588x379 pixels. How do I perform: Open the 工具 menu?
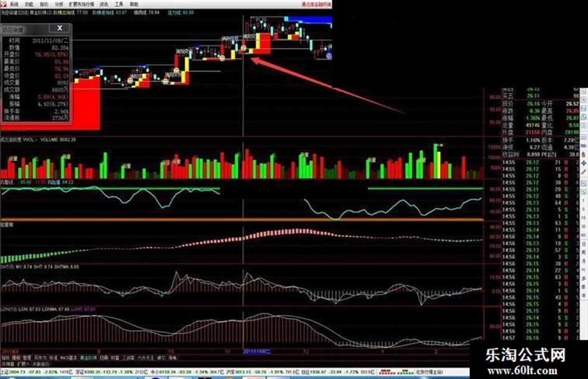tap(119, 4)
